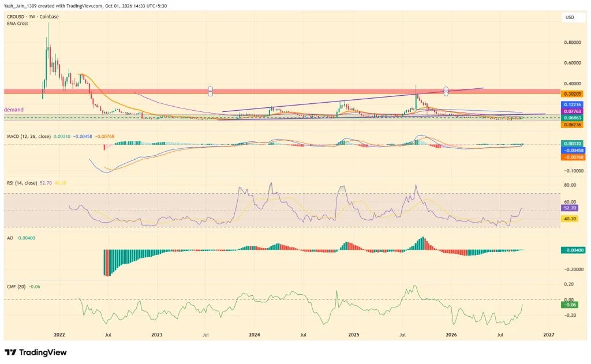Open the MACD (12, 26, close) indicator legend
591x364 pixels.
[29, 136]
